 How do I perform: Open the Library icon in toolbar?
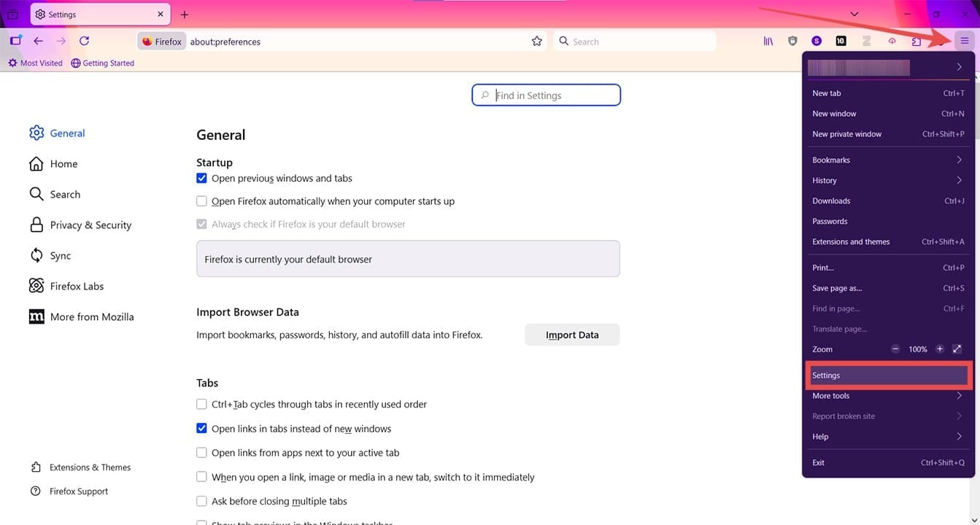click(768, 42)
